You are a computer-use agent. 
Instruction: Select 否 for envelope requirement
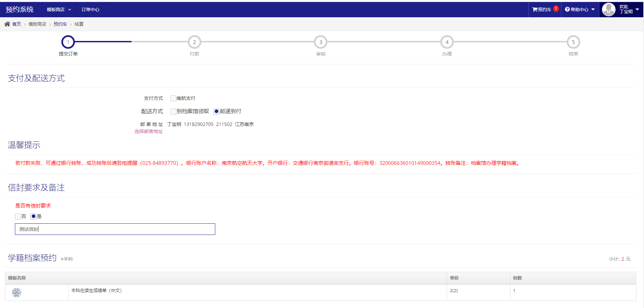click(x=18, y=216)
